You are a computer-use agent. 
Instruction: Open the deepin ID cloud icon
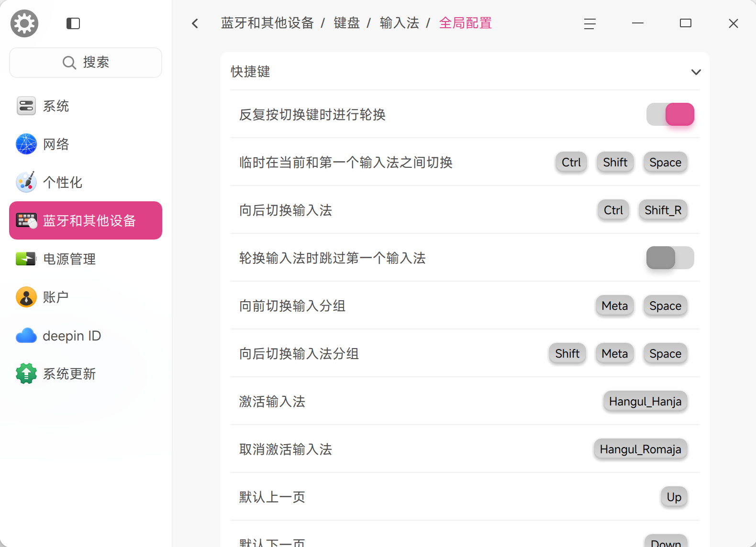point(26,336)
